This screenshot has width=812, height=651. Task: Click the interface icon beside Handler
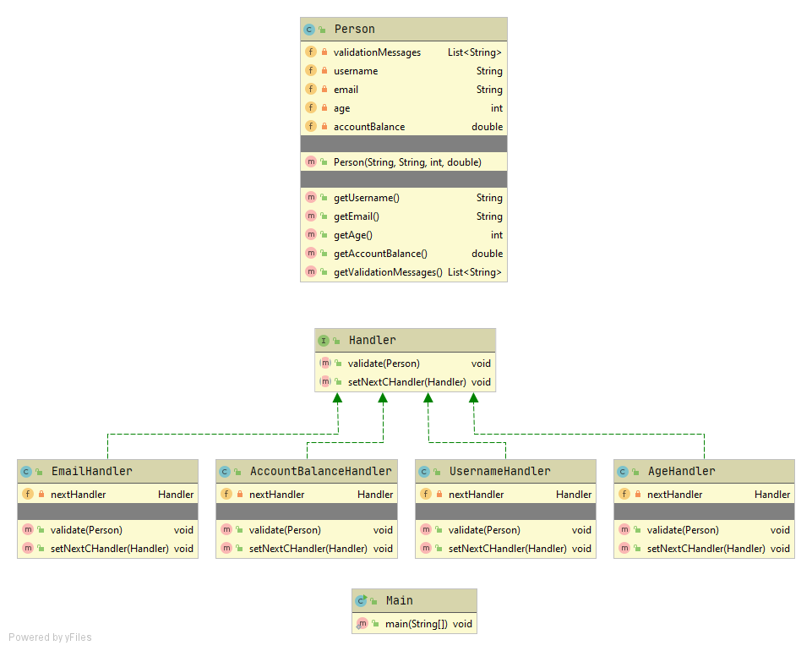[324, 340]
